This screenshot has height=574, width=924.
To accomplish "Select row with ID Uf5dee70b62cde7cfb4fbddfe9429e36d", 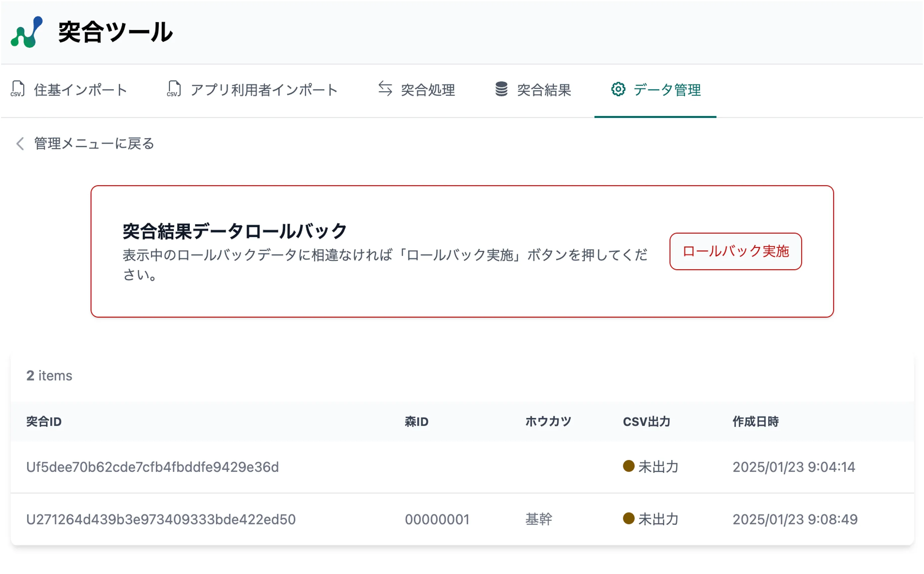I will click(x=152, y=467).
